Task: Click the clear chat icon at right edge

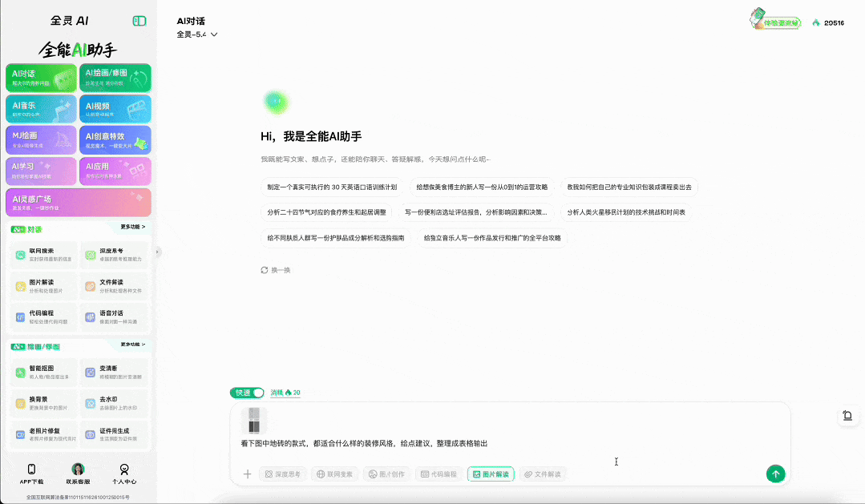Action: 847,416
